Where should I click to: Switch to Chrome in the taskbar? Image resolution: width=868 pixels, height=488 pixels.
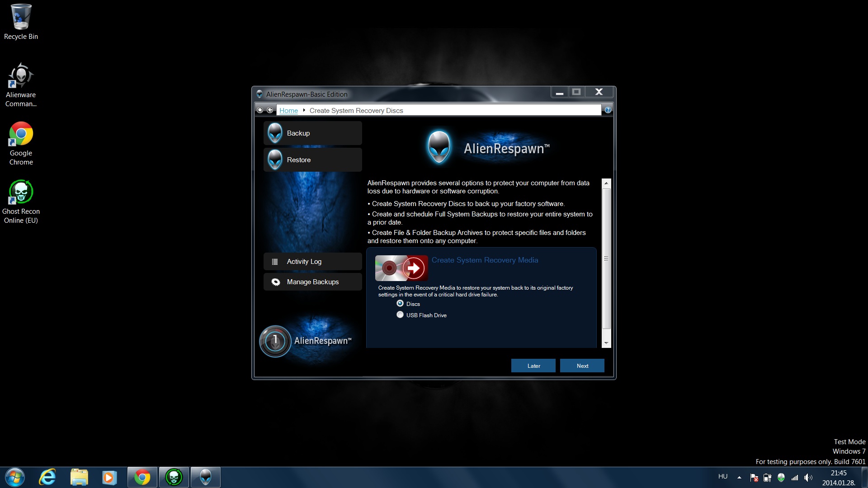(x=142, y=477)
